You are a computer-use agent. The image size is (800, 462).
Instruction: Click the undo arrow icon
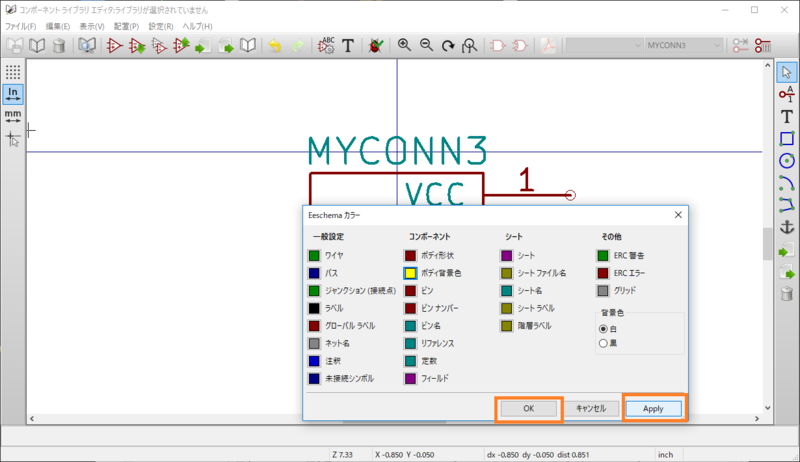pyautogui.click(x=275, y=46)
